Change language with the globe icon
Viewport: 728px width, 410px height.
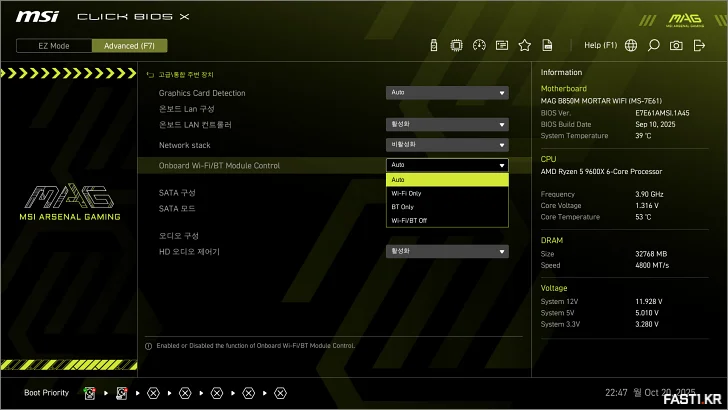click(x=630, y=46)
